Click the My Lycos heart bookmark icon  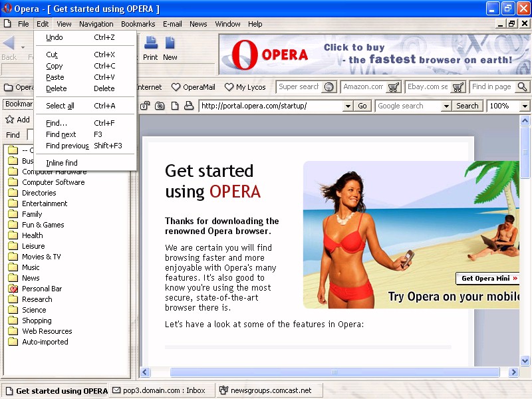(229, 87)
